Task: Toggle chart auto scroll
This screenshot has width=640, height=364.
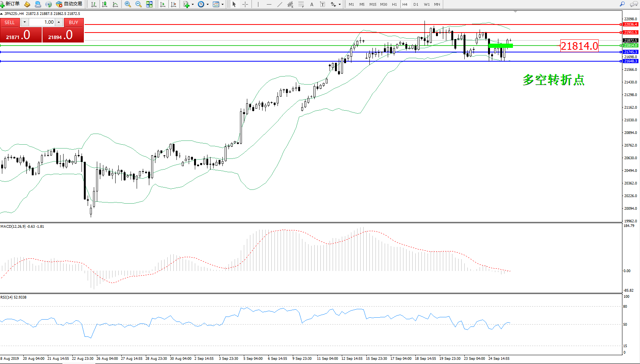Action: click(x=163, y=4)
